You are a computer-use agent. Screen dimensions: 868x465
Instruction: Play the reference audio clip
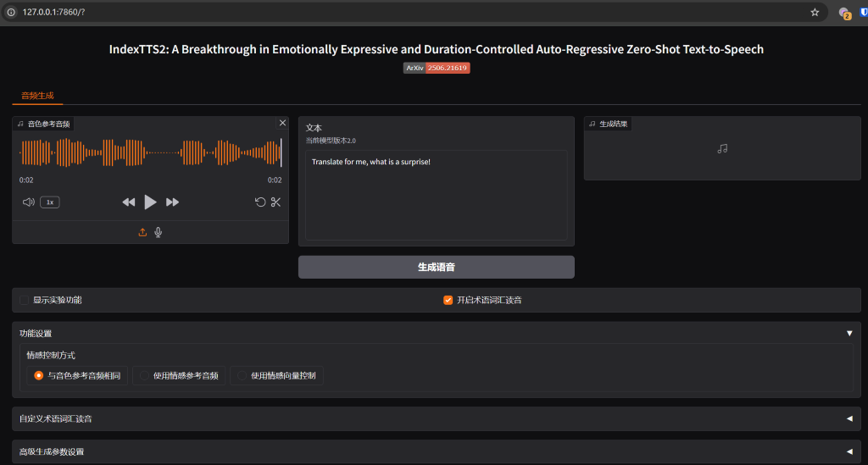tap(150, 202)
